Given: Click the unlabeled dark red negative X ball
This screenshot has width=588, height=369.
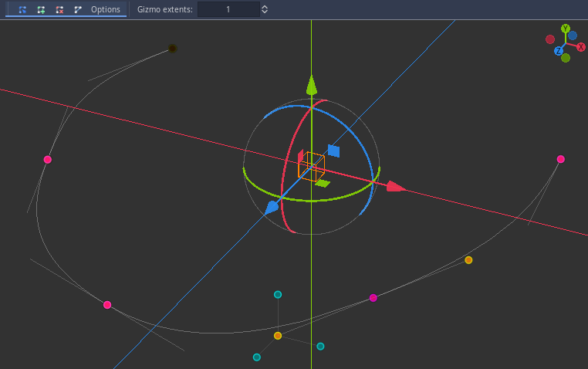Looking at the screenshot, I should pos(550,39).
